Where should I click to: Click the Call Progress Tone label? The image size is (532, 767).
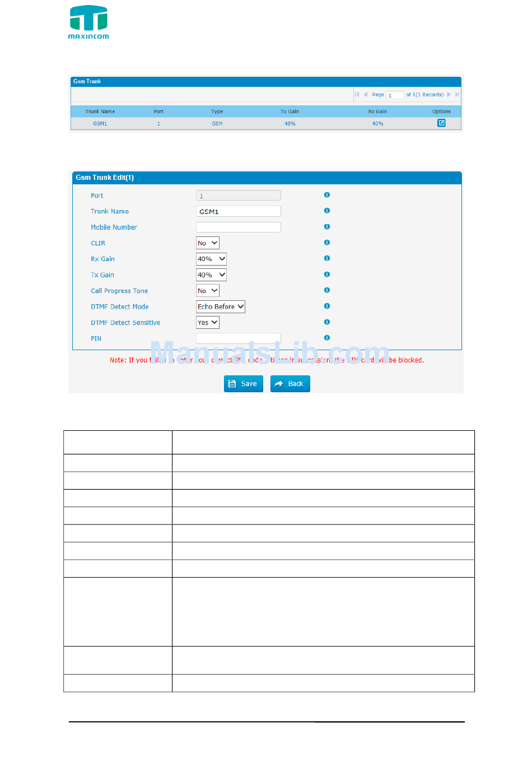pyautogui.click(x=119, y=291)
